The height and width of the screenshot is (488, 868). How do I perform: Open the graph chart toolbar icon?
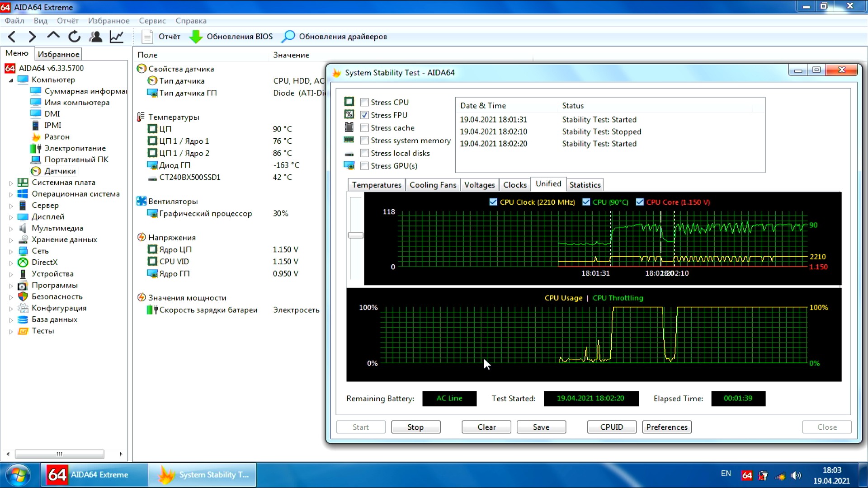click(117, 37)
